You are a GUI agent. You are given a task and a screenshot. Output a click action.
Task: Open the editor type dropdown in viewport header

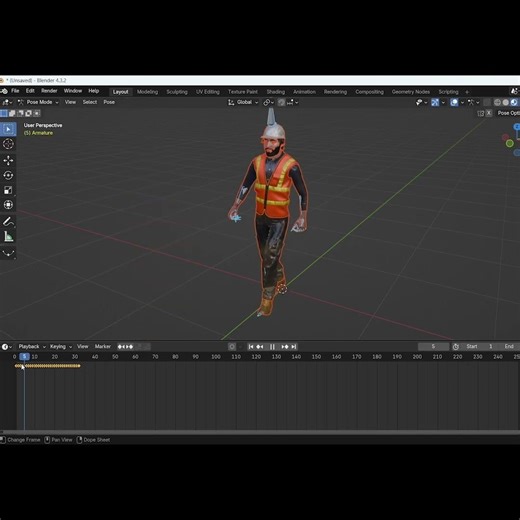pyautogui.click(x=7, y=102)
